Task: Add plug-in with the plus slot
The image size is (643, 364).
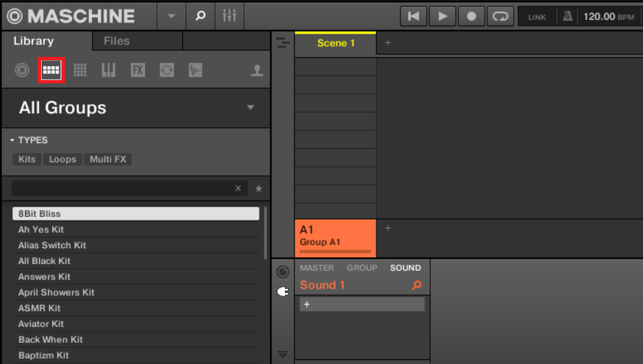Action: tap(362, 304)
